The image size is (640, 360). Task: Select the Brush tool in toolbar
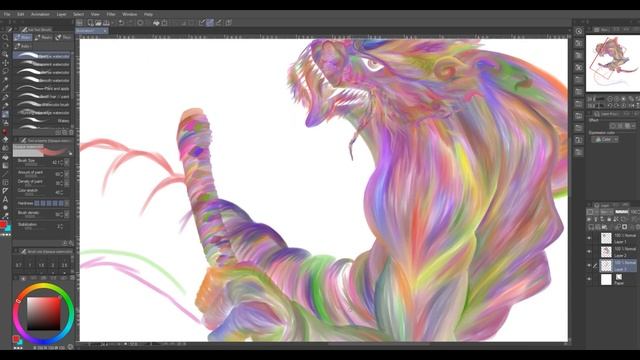[5, 114]
